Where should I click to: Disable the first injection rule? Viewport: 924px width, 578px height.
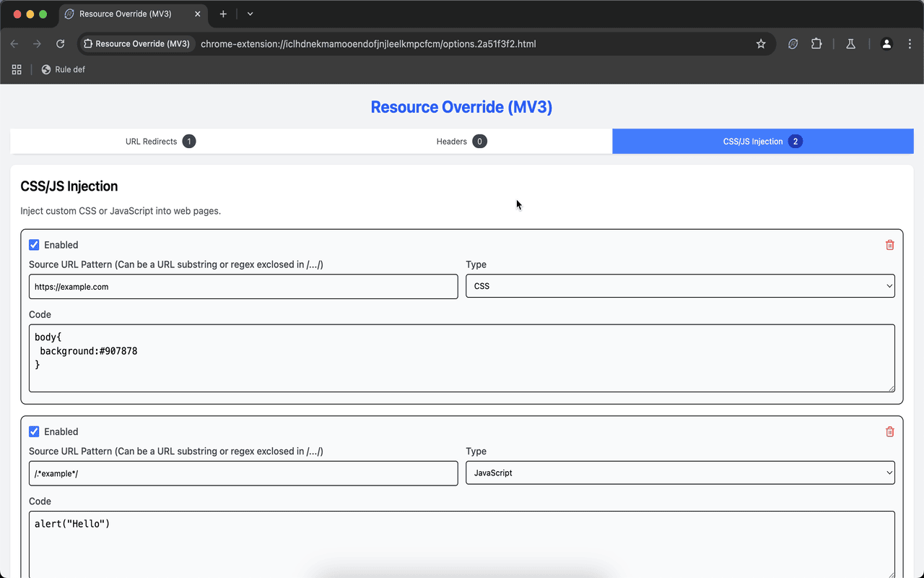coord(34,244)
